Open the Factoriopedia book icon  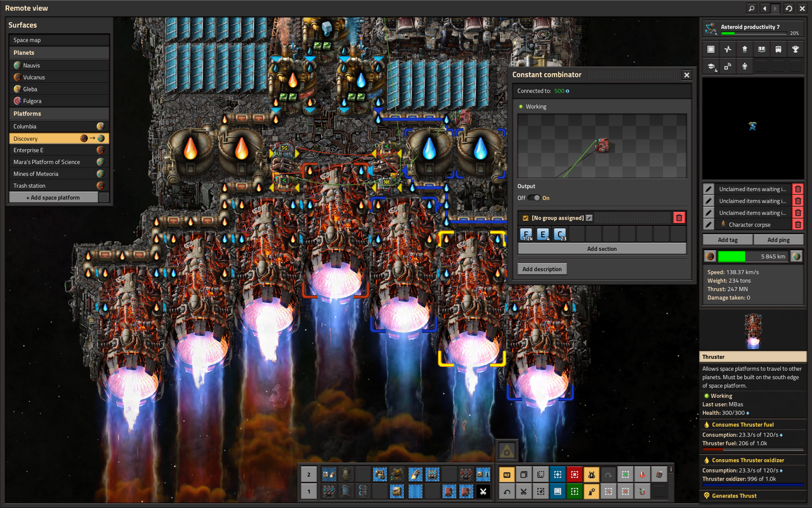pyautogui.click(x=761, y=49)
